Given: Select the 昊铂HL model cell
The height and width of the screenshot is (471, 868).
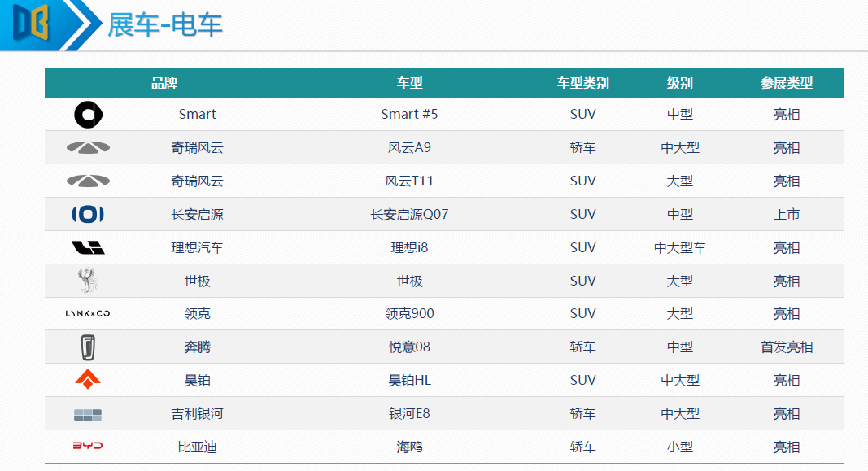Looking at the screenshot, I should coord(410,380).
